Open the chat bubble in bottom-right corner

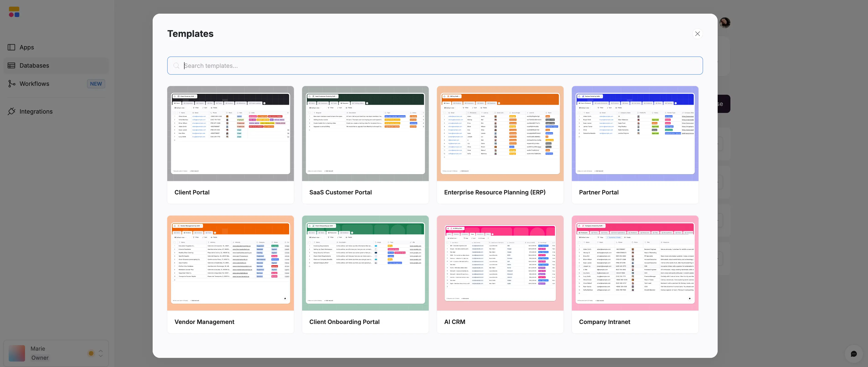[x=854, y=354]
